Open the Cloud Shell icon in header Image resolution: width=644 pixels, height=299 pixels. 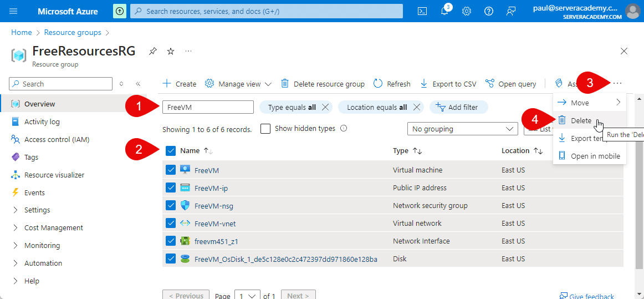[x=422, y=11]
